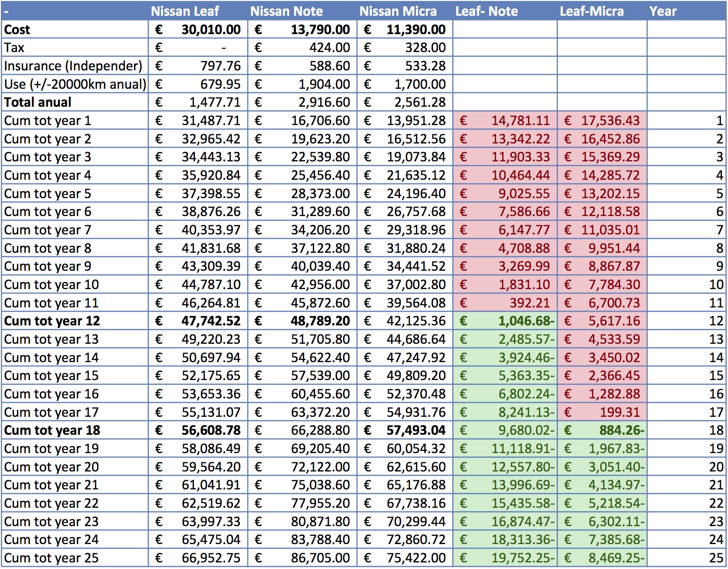Select the Year column header
Image resolution: width=728 pixels, height=569 pixels.
pyautogui.click(x=662, y=11)
